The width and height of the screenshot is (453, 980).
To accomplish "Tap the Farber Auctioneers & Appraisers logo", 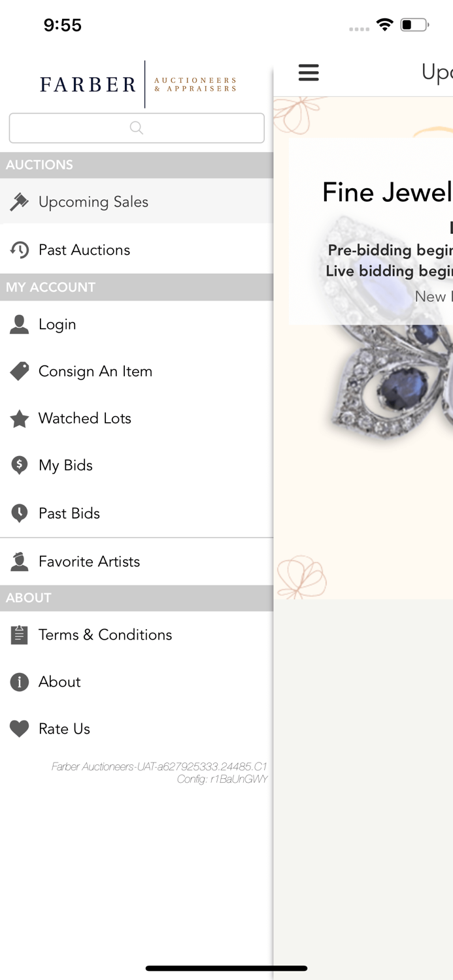I will (x=137, y=84).
